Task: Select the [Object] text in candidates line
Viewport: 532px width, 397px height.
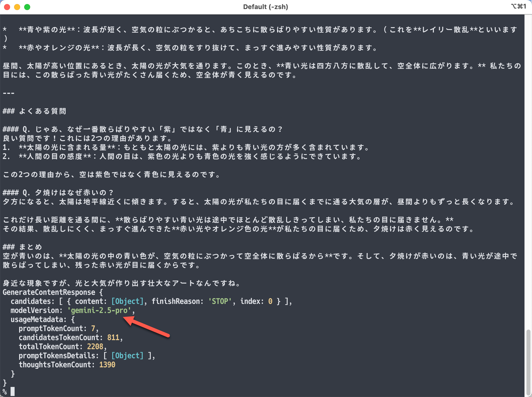Action: click(127, 301)
